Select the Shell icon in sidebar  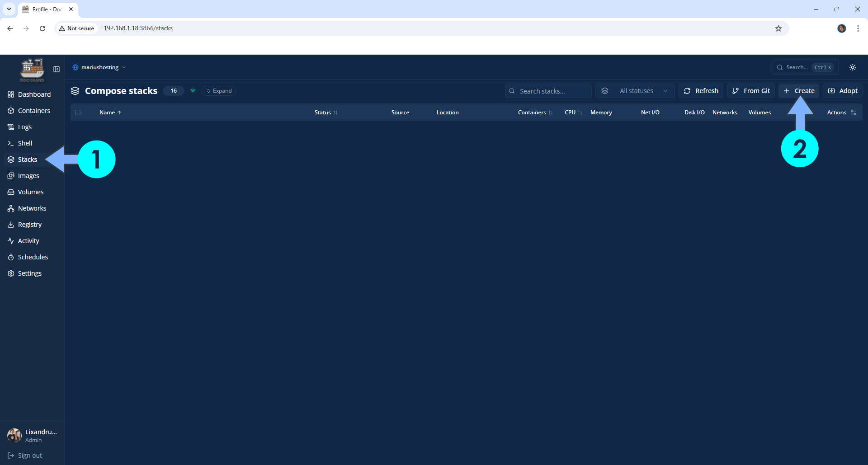click(x=11, y=143)
